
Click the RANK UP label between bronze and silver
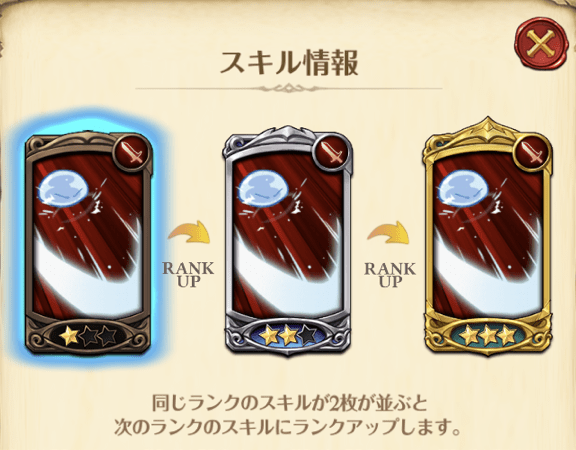(x=188, y=274)
